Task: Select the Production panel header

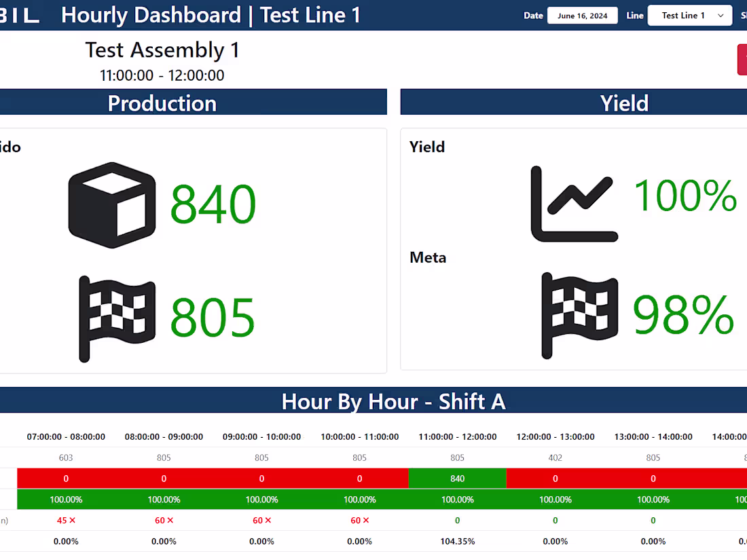Action: point(162,102)
